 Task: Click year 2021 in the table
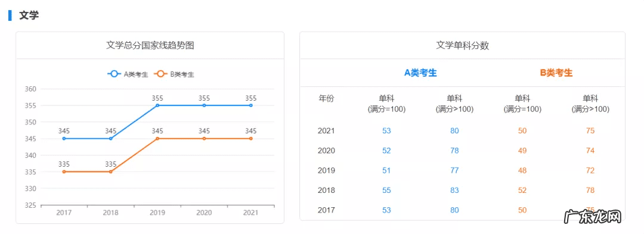pyautogui.click(x=327, y=131)
